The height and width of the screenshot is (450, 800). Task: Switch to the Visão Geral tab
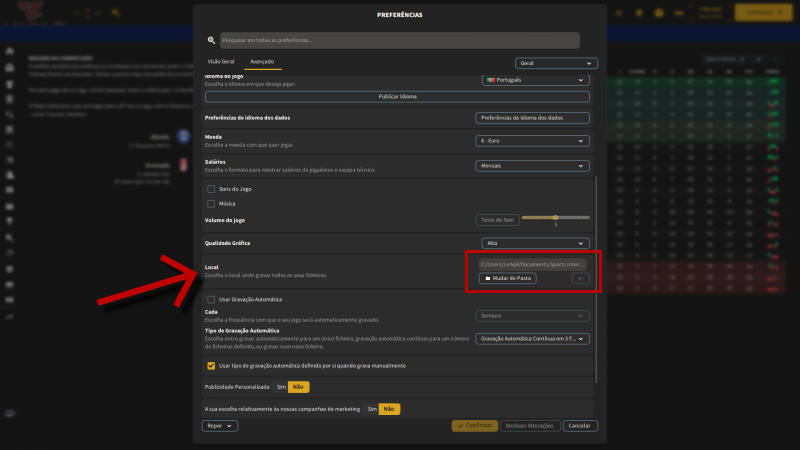220,61
